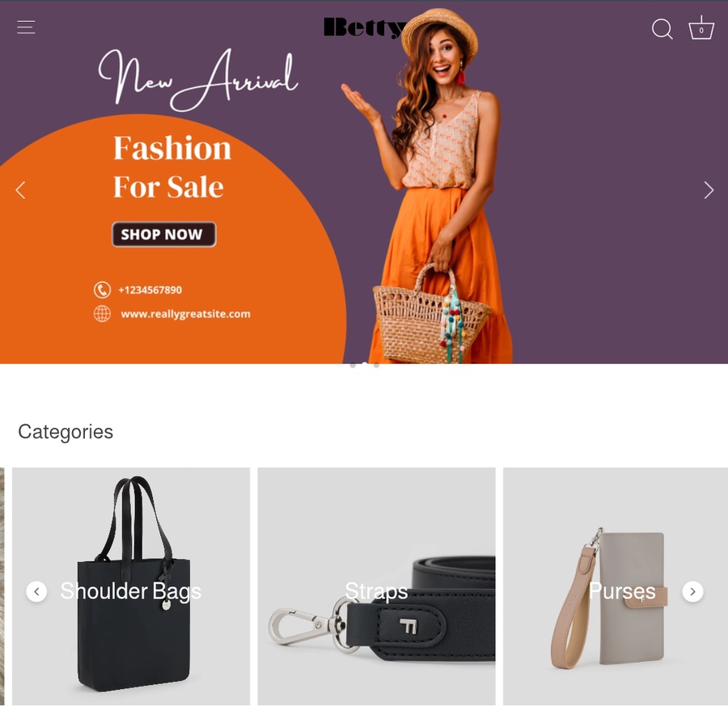Image resolution: width=728 pixels, height=706 pixels.
Task: Open the Shoulder Bags category
Action: click(x=131, y=586)
